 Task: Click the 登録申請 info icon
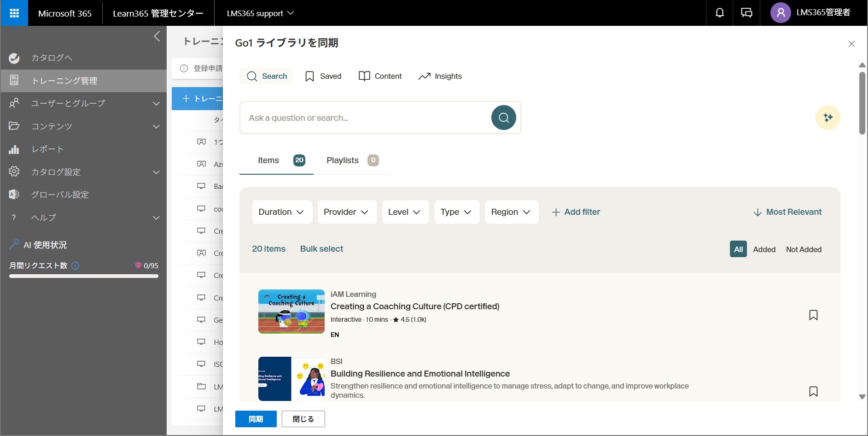click(x=184, y=68)
